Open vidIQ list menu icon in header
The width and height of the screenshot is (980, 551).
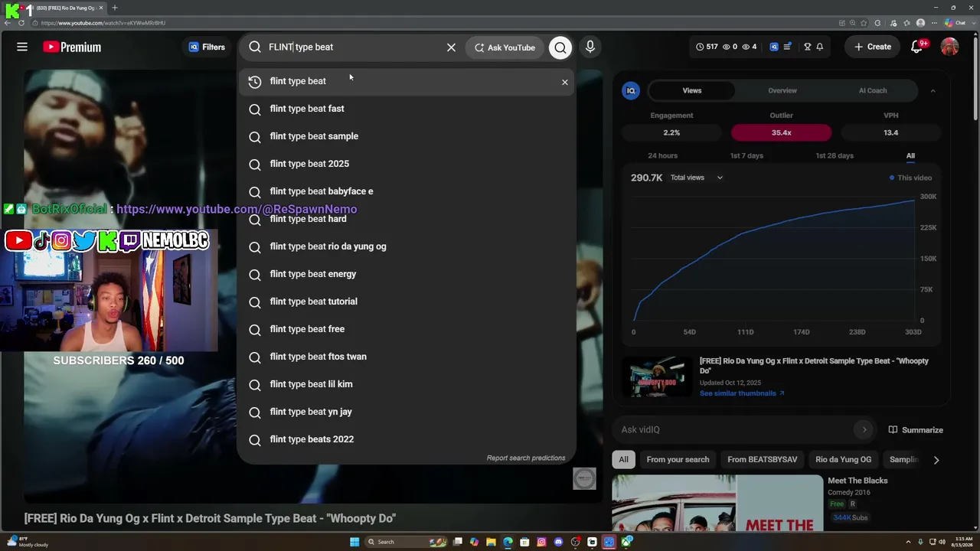(787, 47)
